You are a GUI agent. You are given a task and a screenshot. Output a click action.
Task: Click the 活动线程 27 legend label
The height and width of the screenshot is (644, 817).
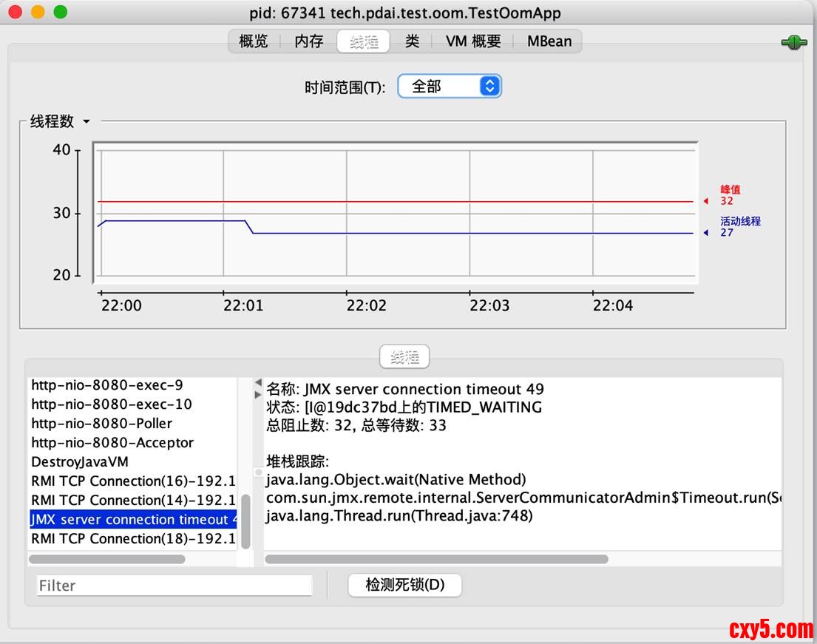point(740,227)
